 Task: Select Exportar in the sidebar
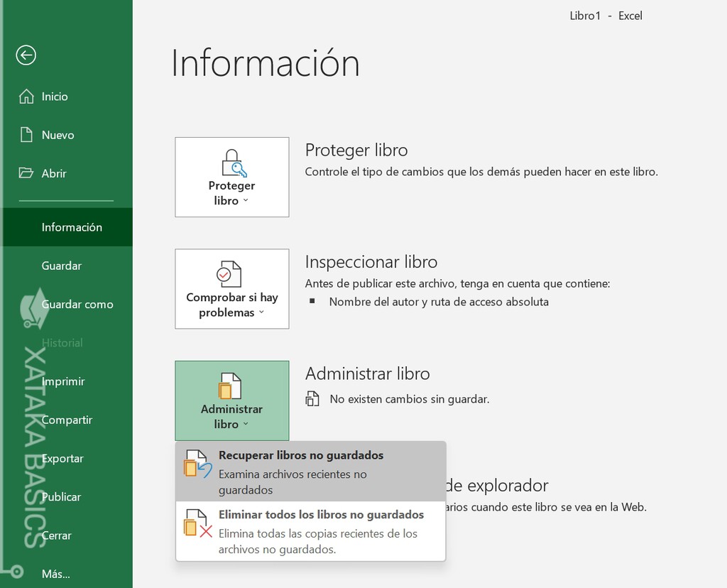(62, 458)
